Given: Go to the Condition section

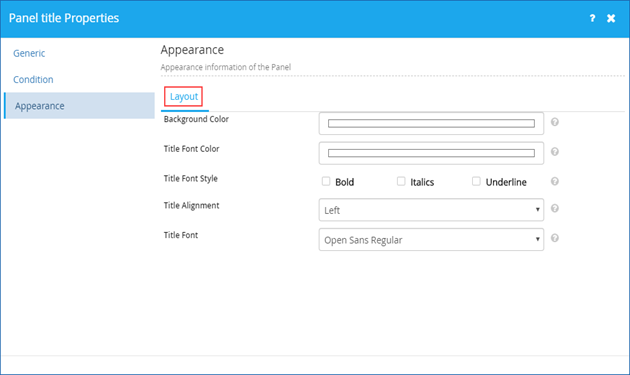Looking at the screenshot, I should pyautogui.click(x=33, y=80).
